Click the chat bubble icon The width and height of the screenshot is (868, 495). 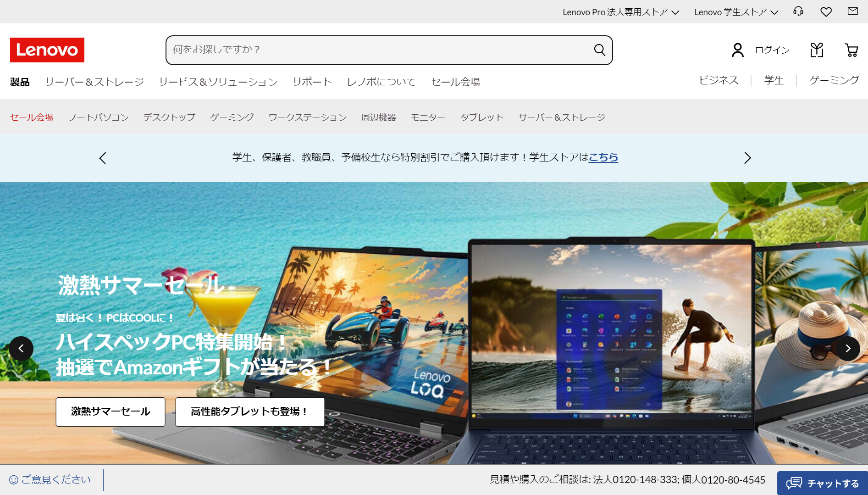coord(794,483)
